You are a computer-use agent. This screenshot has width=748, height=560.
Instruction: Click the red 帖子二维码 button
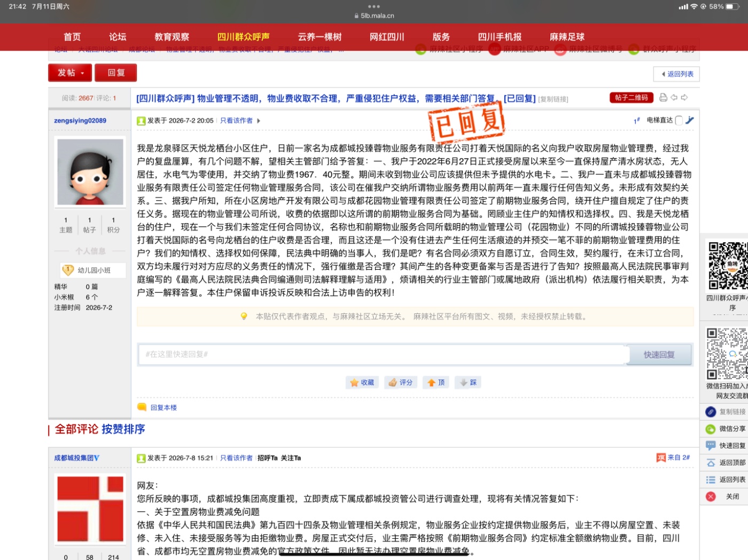pos(632,98)
